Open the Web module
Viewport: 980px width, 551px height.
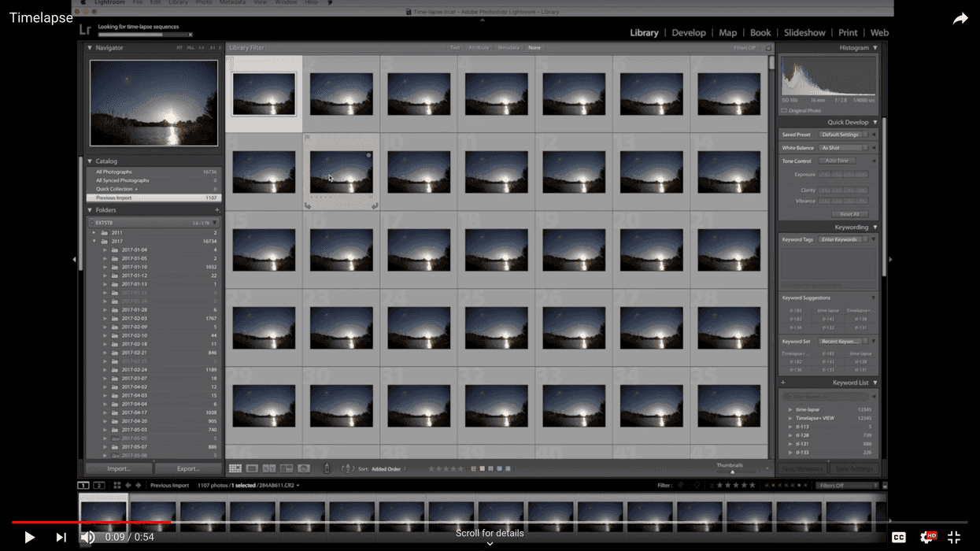(879, 33)
